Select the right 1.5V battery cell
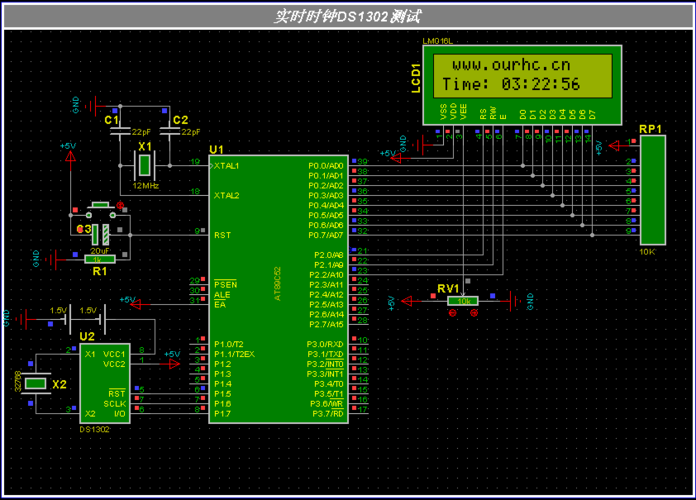Viewport: 696px width, 500px height. click(102, 319)
